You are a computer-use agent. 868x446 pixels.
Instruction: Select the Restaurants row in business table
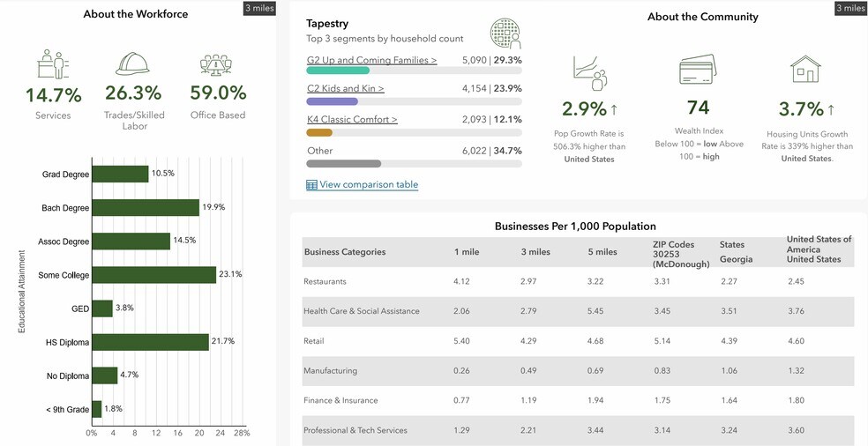click(578, 282)
